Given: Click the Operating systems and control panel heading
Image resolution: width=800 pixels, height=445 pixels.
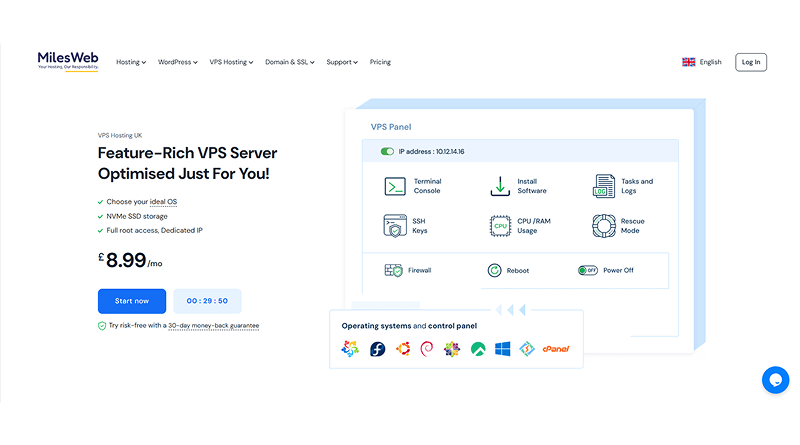Looking at the screenshot, I should click(409, 326).
